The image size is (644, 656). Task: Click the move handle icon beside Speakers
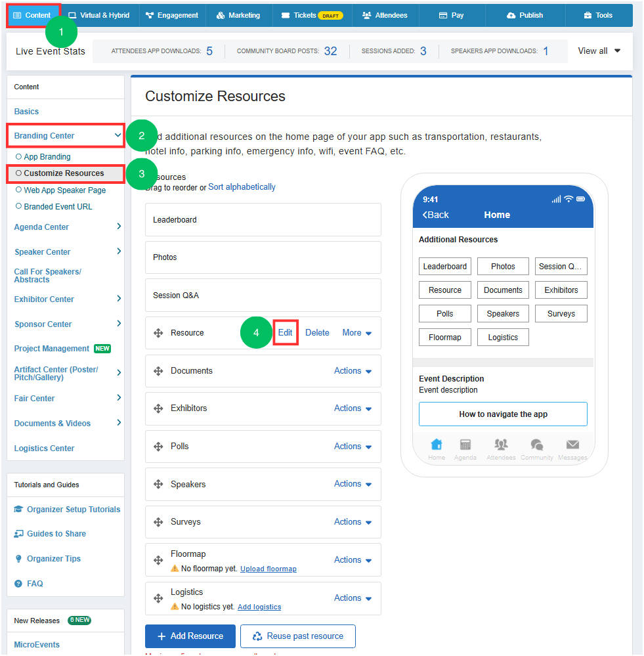tap(158, 485)
